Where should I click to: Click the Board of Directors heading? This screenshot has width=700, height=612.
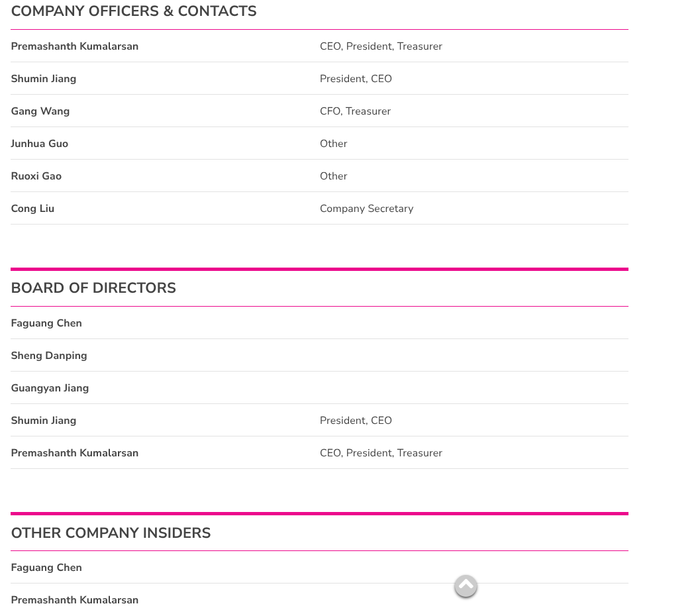[x=93, y=288]
